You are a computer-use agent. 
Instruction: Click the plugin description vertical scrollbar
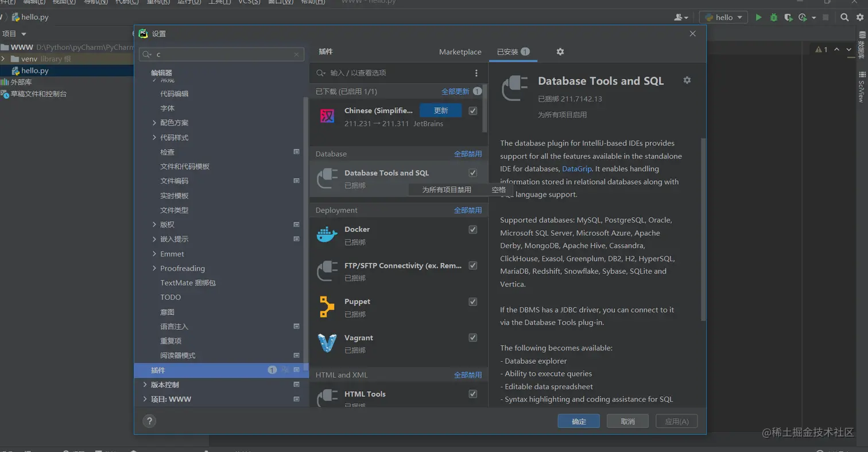click(x=703, y=229)
